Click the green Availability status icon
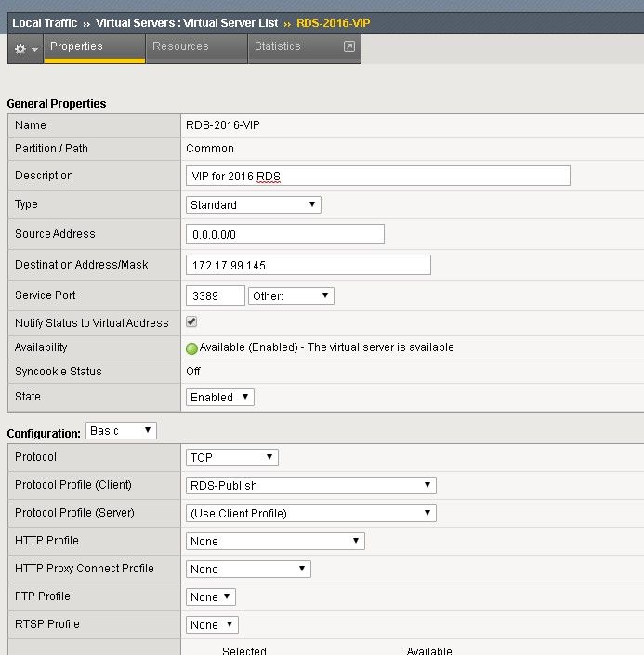 click(x=192, y=348)
